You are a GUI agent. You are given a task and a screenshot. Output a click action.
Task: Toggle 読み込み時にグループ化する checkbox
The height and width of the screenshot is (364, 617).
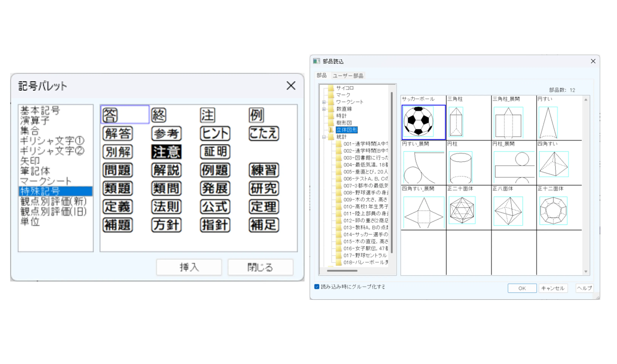pos(317,287)
